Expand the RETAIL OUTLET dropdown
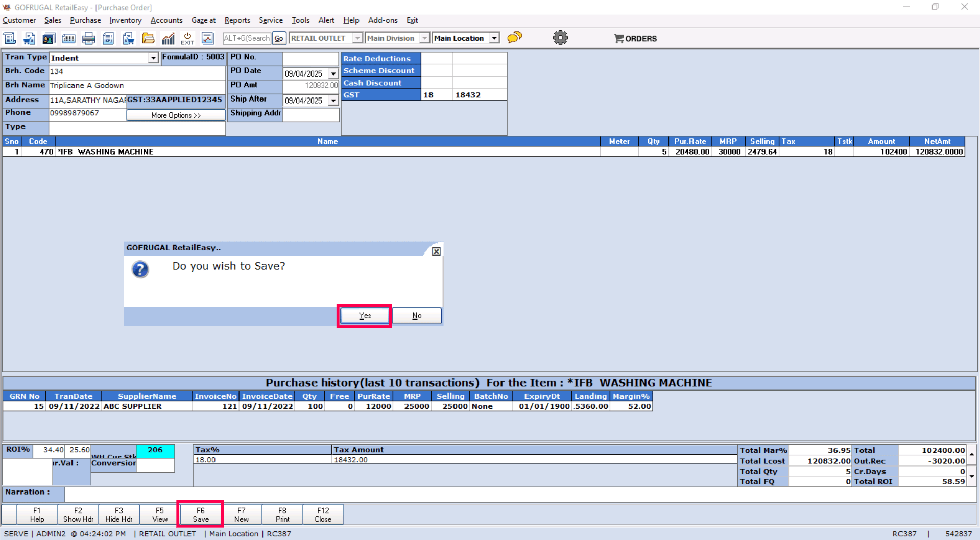Image resolution: width=980 pixels, height=540 pixels. point(357,38)
